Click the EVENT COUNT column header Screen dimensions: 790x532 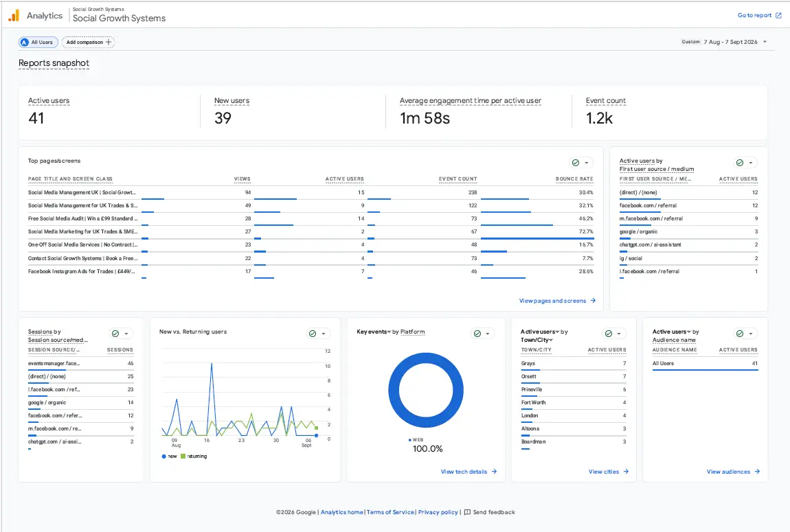458,179
